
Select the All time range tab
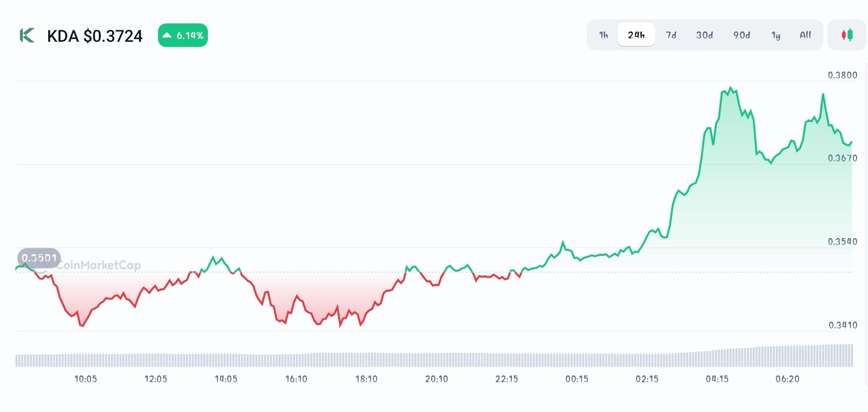click(805, 35)
